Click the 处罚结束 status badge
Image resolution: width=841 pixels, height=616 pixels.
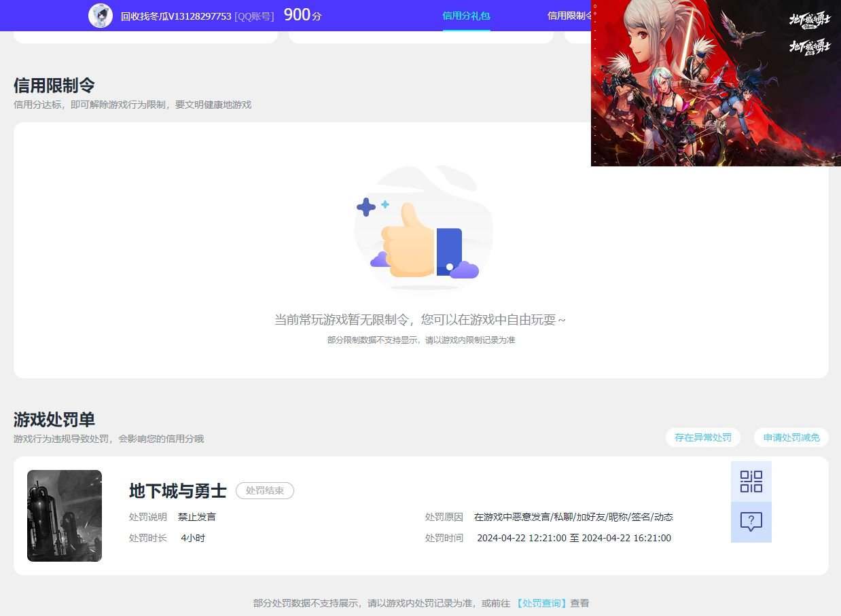click(265, 490)
